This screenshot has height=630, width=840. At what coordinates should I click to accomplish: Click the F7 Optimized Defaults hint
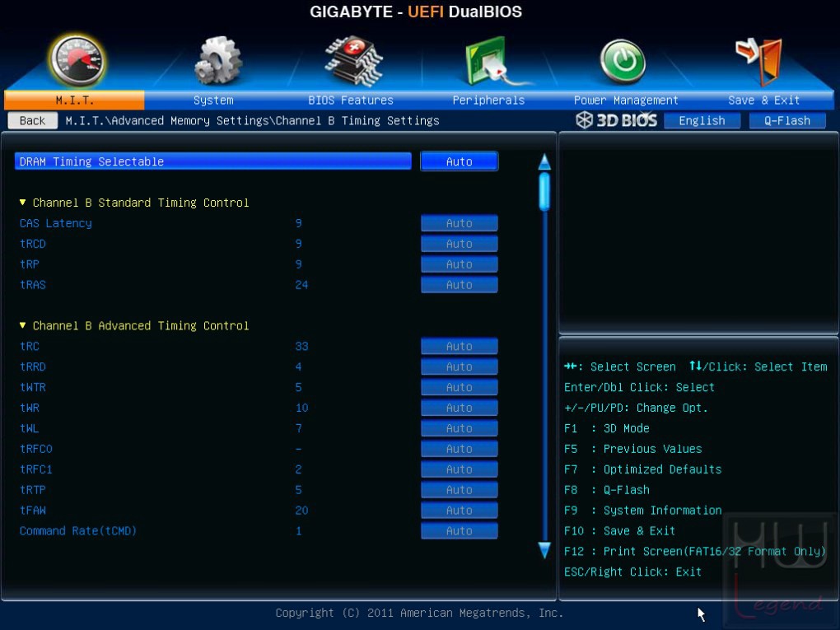(643, 469)
